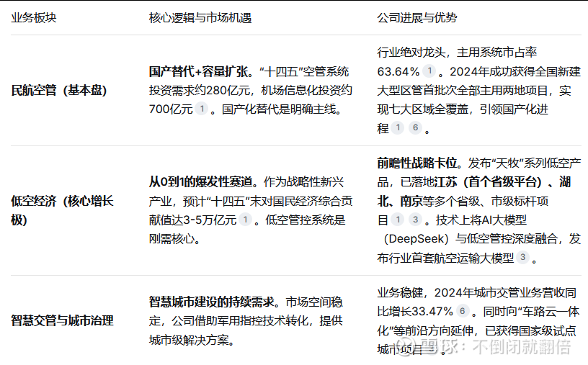Click citation 1 after 63.64%
This screenshot has height=365, width=588.
click(429, 71)
